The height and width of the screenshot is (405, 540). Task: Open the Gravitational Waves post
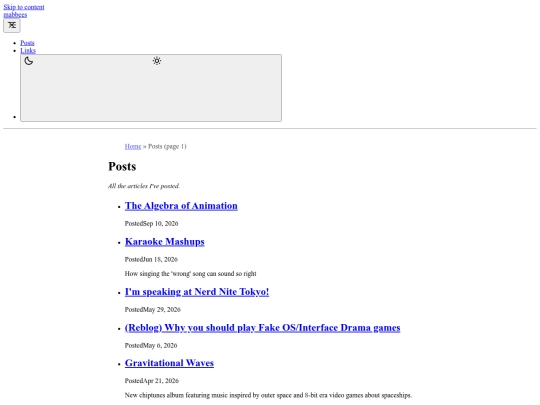pos(169,363)
